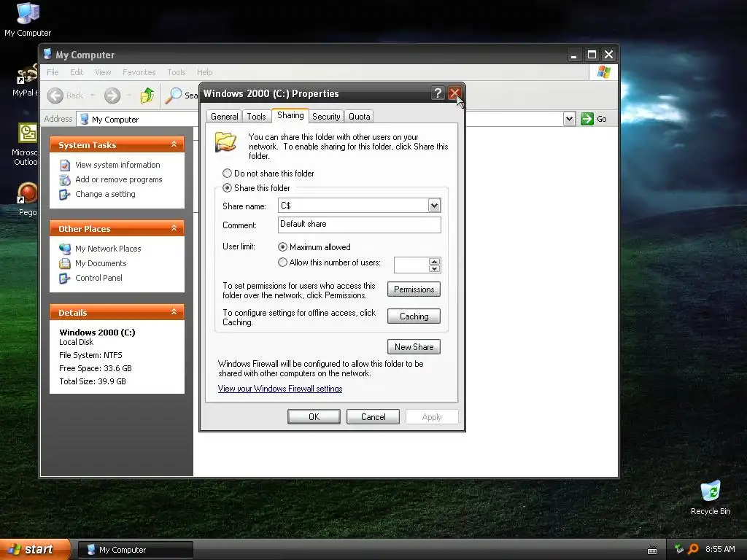Click the Control Panel icon in Other Places

click(x=64, y=278)
